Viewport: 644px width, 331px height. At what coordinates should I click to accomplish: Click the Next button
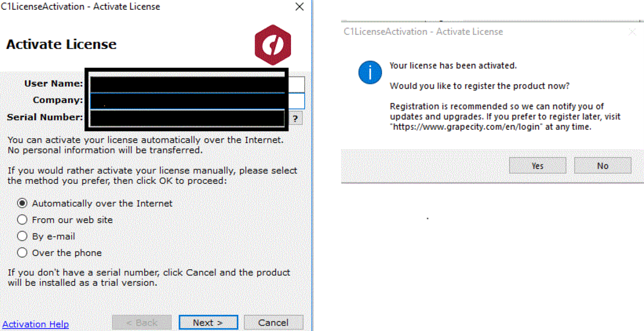[x=208, y=322]
